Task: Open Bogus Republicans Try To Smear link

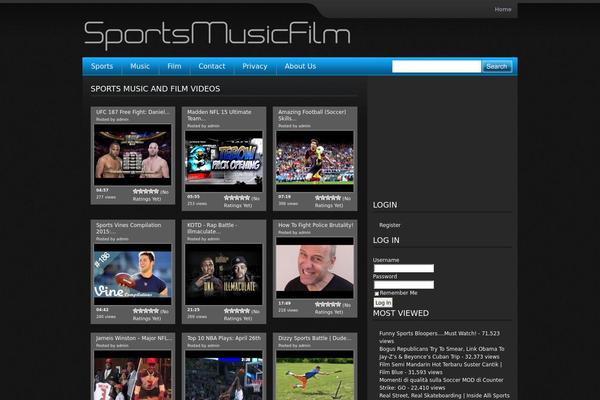Action: click(x=442, y=353)
